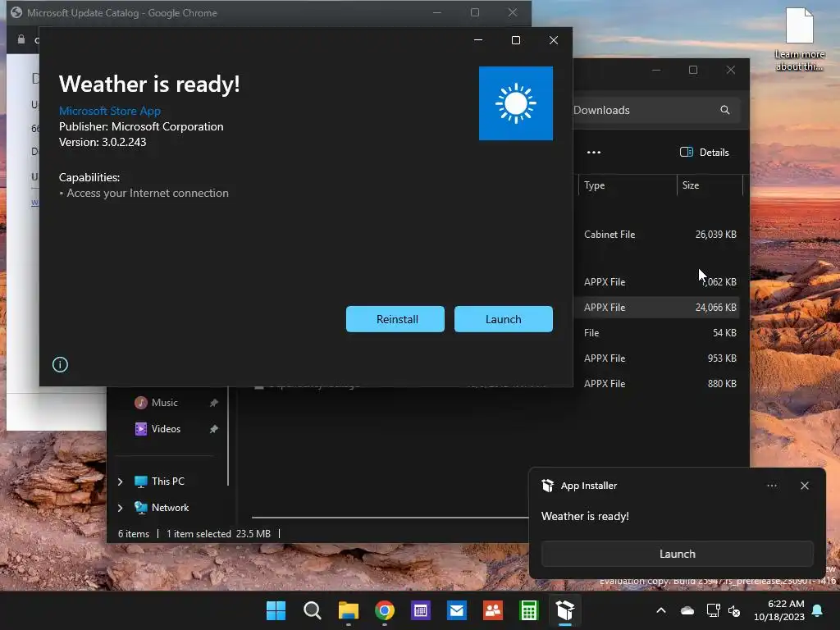Click the muted volume tray icon
The height and width of the screenshot is (630, 840).
coord(734,610)
